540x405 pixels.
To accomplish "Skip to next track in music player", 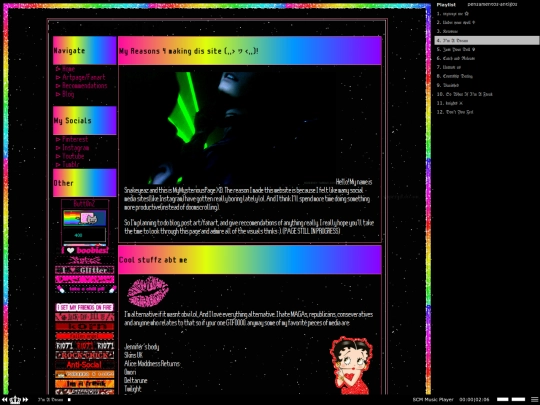I will tap(25, 399).
